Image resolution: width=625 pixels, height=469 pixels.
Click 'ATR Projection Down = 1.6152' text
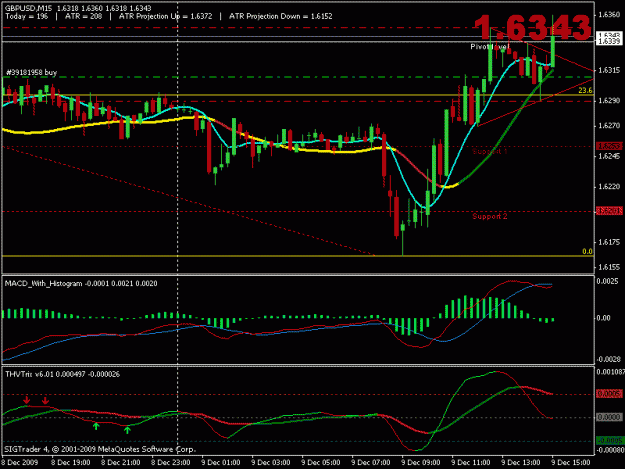[x=281, y=16]
